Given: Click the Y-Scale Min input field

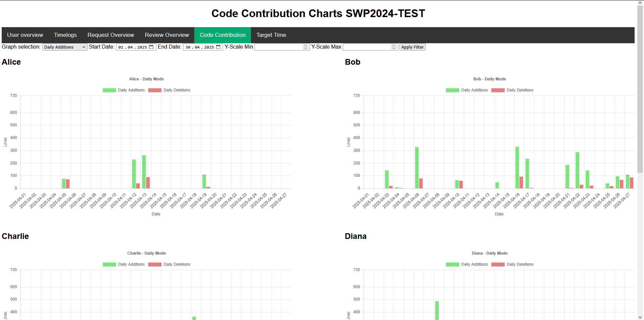Looking at the screenshot, I should [x=278, y=47].
